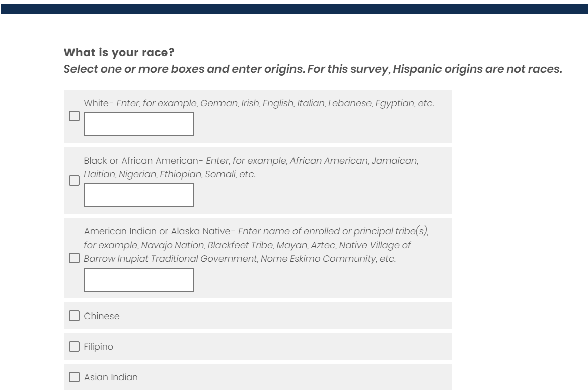Click the White origins text field

[139, 124]
